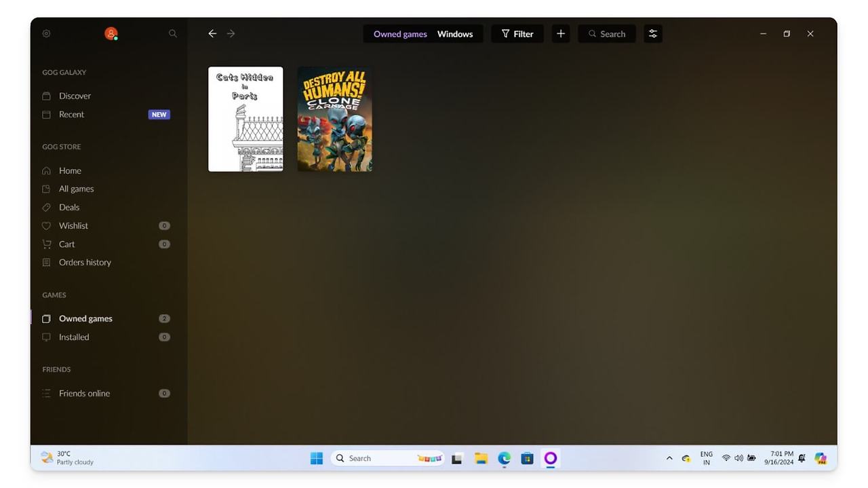Open the Filter button
Viewport: 868px width, 488px height.
517,34
